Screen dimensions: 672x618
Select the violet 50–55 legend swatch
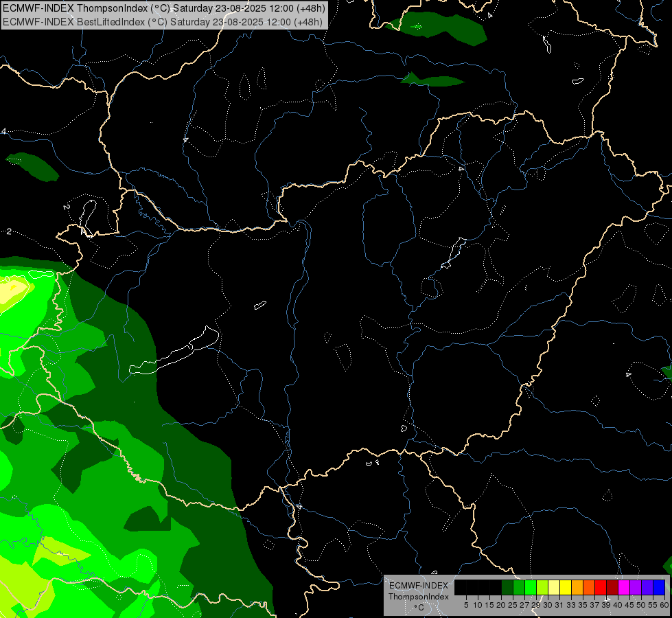tap(647, 587)
